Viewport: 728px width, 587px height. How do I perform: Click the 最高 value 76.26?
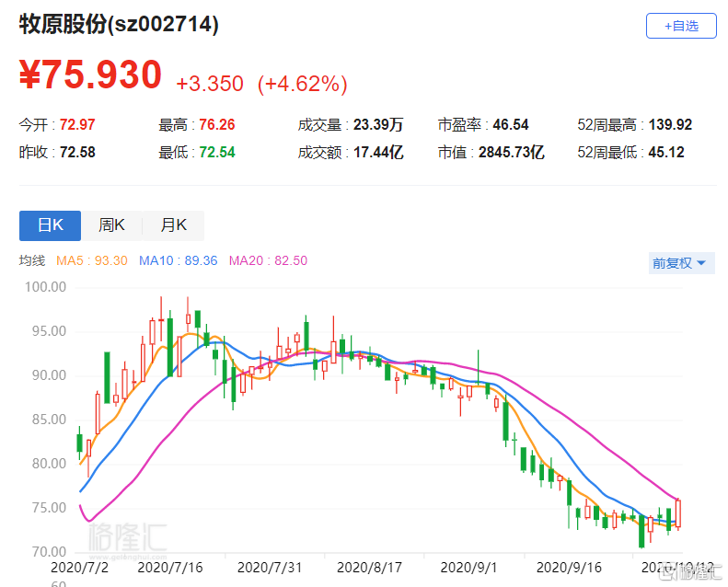[217, 124]
